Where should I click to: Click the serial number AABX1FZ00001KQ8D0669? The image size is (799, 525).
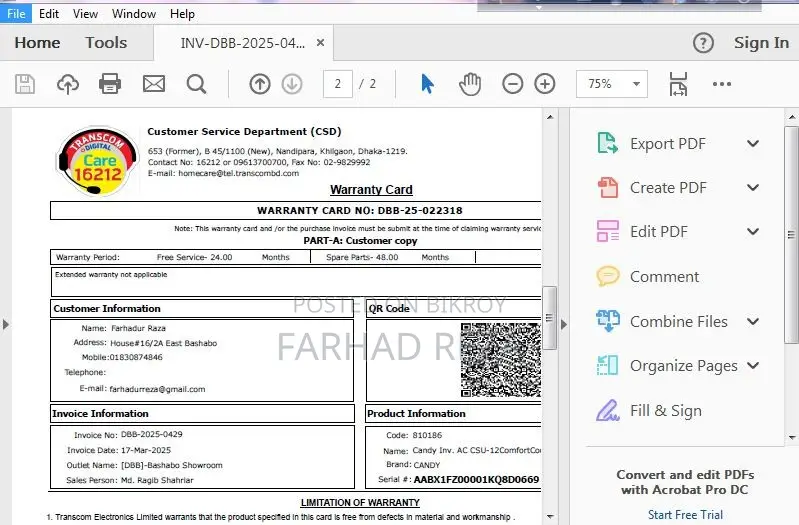(x=476, y=479)
